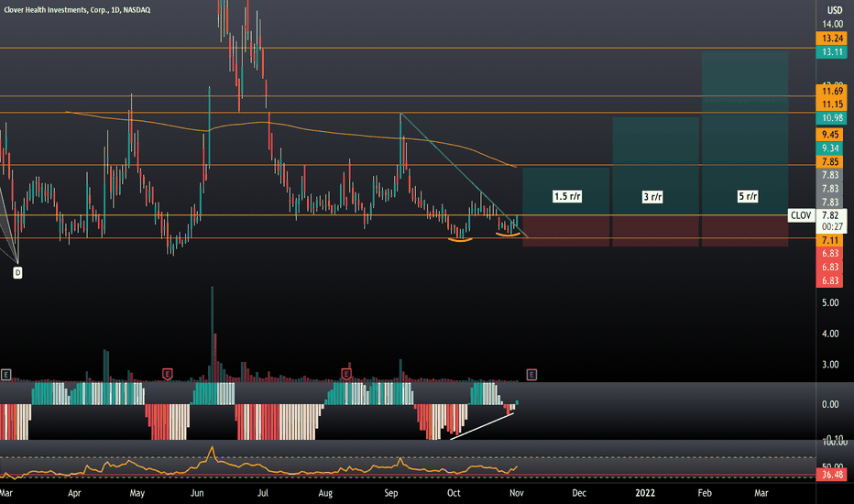Image resolution: width=854 pixels, height=504 pixels.
Task: Click the teal 9.34 target price label
Action: [830, 148]
